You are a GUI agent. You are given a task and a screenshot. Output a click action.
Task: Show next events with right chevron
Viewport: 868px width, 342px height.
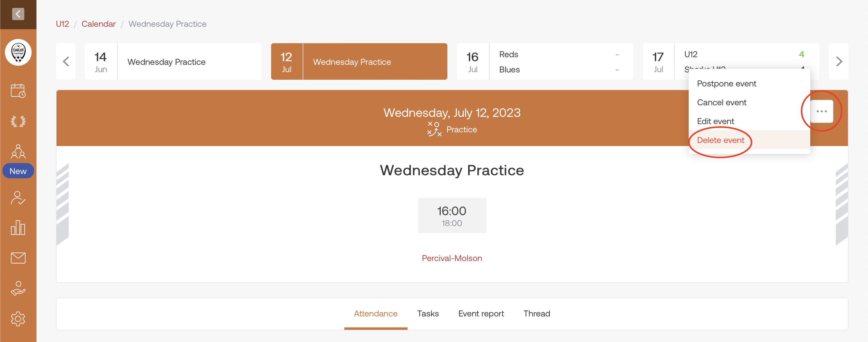pos(839,61)
